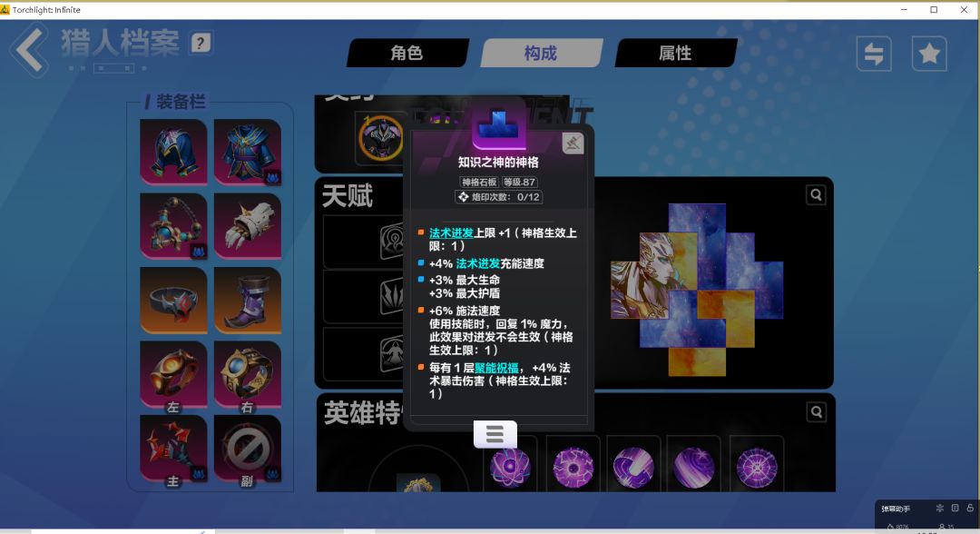980x534 pixels.
Task: Select the necklace amulet slot
Action: coord(173,226)
